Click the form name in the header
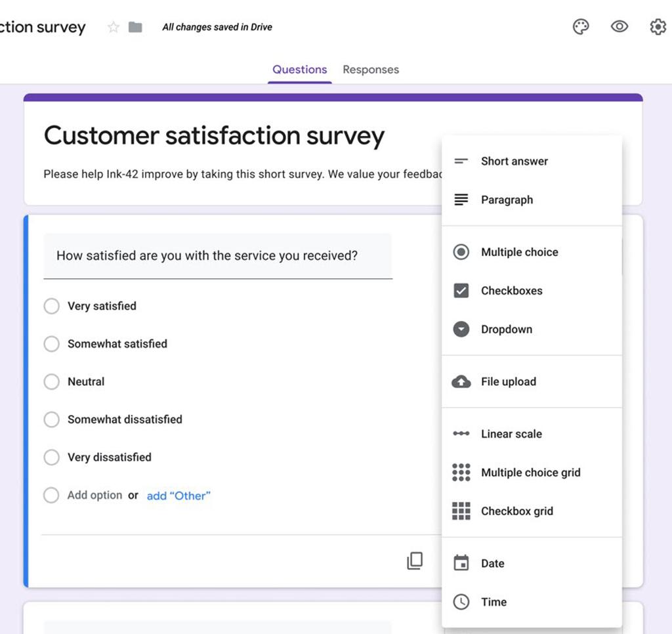This screenshot has width=672, height=634. point(43,27)
